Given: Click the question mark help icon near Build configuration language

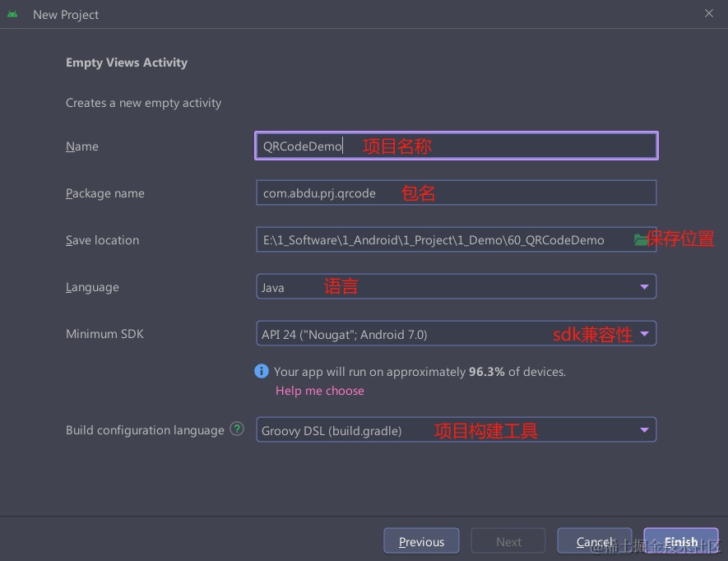Looking at the screenshot, I should pos(237,429).
